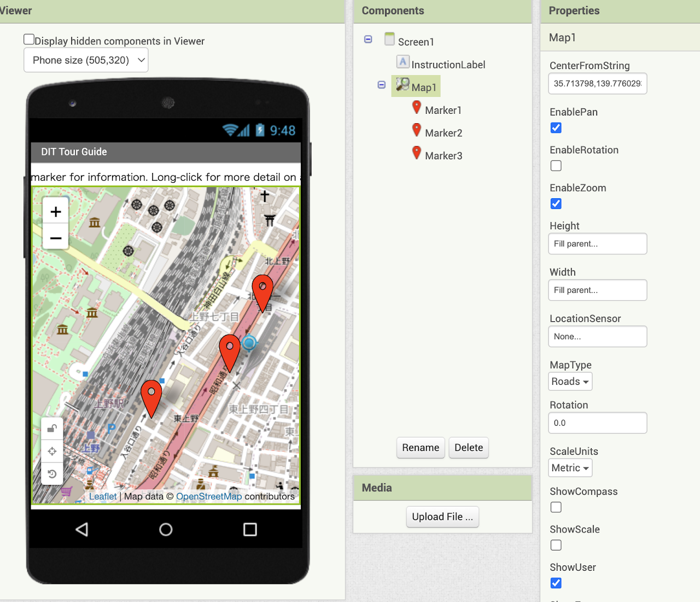
Task: Click the Upload File button
Action: coord(442,517)
